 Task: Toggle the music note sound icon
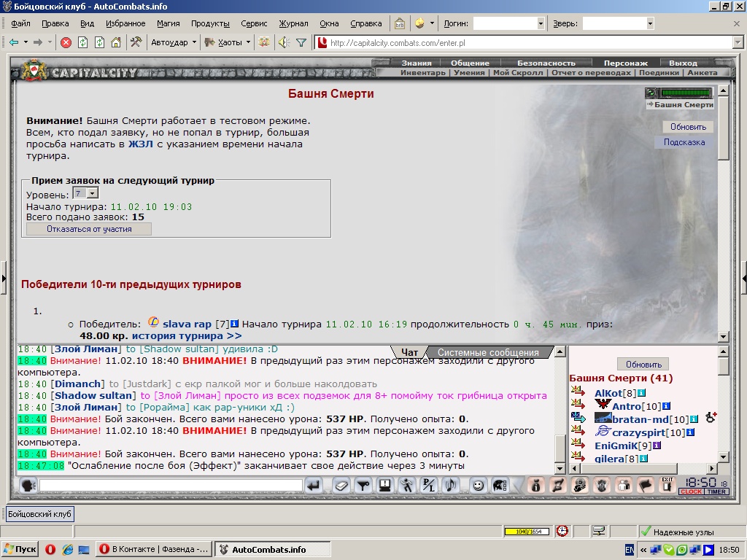451,486
